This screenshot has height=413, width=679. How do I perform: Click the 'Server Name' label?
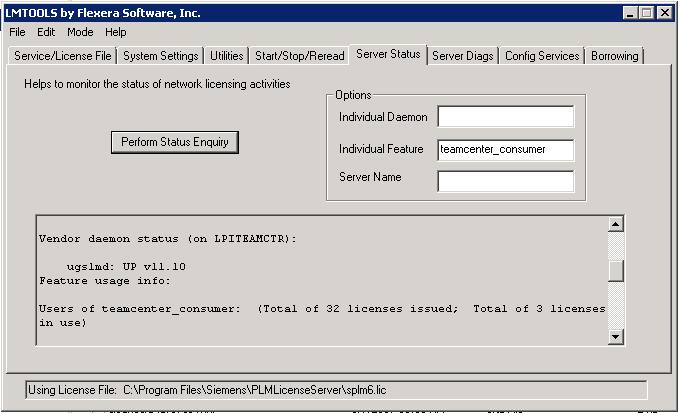pyautogui.click(x=370, y=177)
